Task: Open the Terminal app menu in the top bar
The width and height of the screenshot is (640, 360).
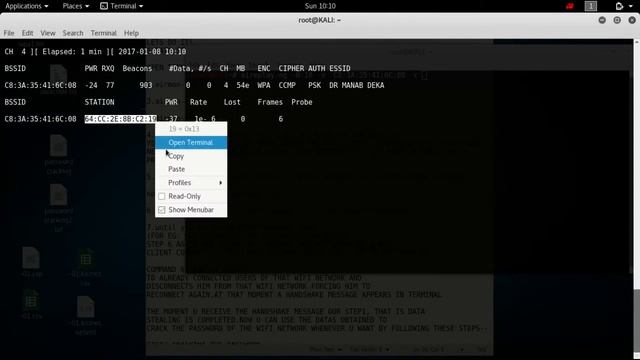Action: point(122,6)
